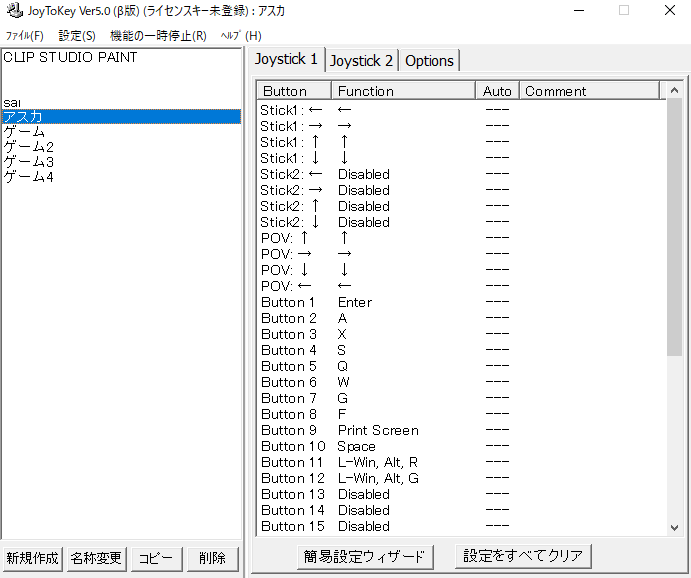
Task: Click the 'Print Screen' function cell
Action: (378, 430)
